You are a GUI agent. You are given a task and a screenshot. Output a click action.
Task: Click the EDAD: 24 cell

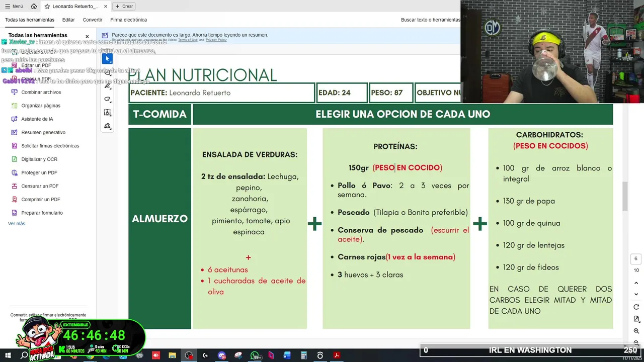(x=341, y=93)
